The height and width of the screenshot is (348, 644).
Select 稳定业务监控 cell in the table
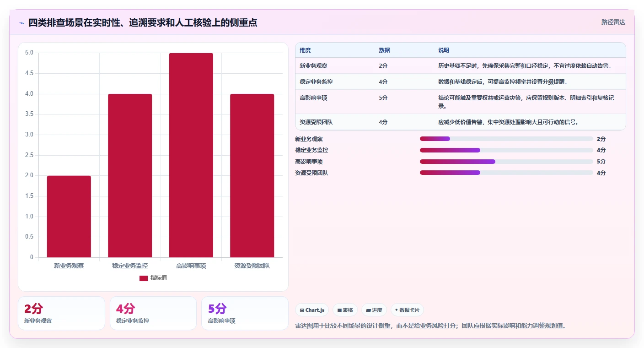316,82
